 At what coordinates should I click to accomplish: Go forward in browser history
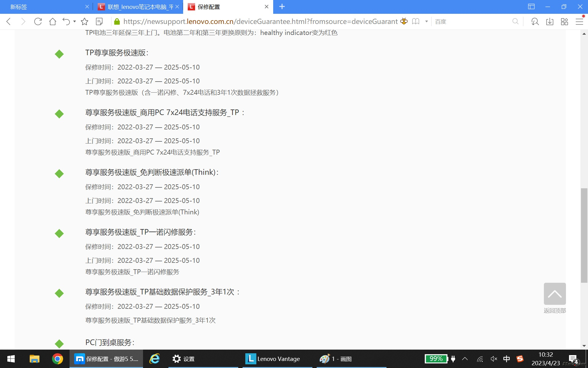tap(23, 21)
